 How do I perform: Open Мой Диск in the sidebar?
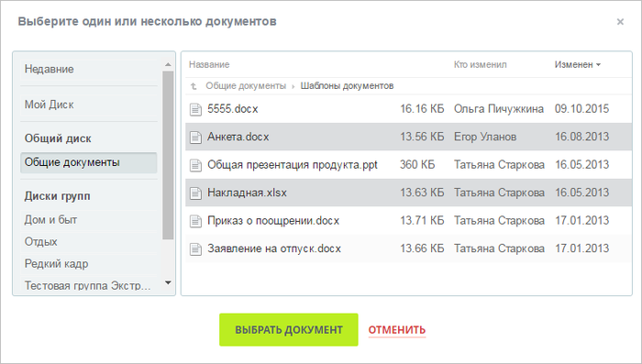pyautogui.click(x=50, y=105)
